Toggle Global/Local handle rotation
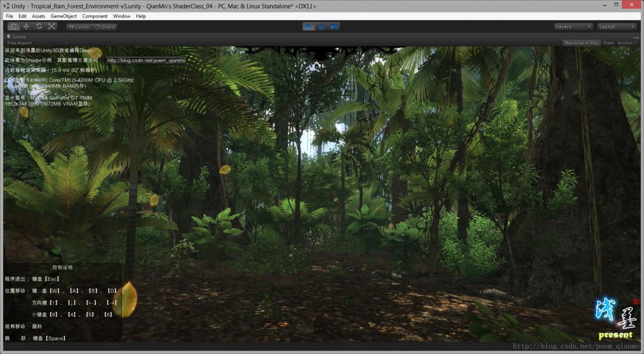 pyautogui.click(x=105, y=27)
